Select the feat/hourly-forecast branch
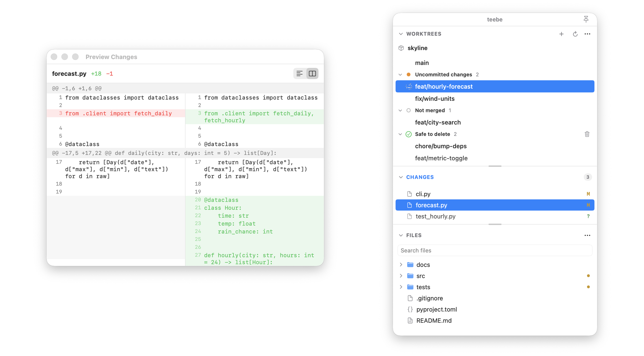This screenshot has width=644, height=356. pyautogui.click(x=495, y=87)
